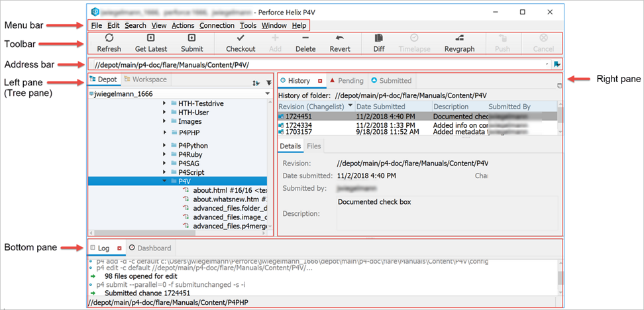Click the Checkout checkmark icon
This screenshot has height=310, width=644.
241,38
